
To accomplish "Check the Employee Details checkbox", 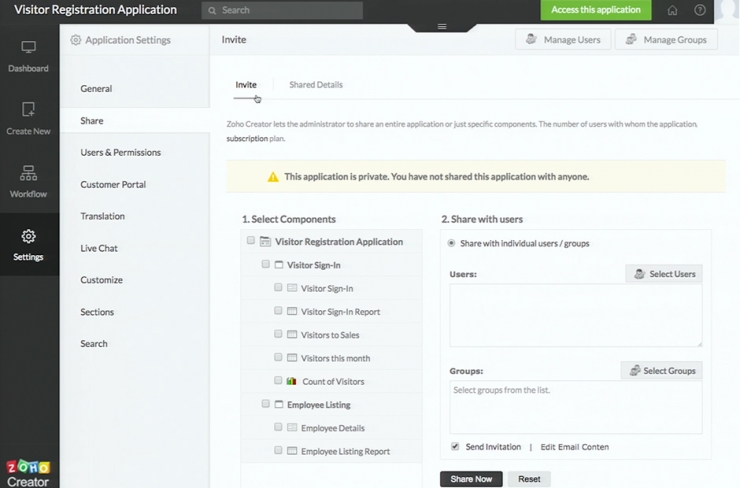I will [278, 427].
